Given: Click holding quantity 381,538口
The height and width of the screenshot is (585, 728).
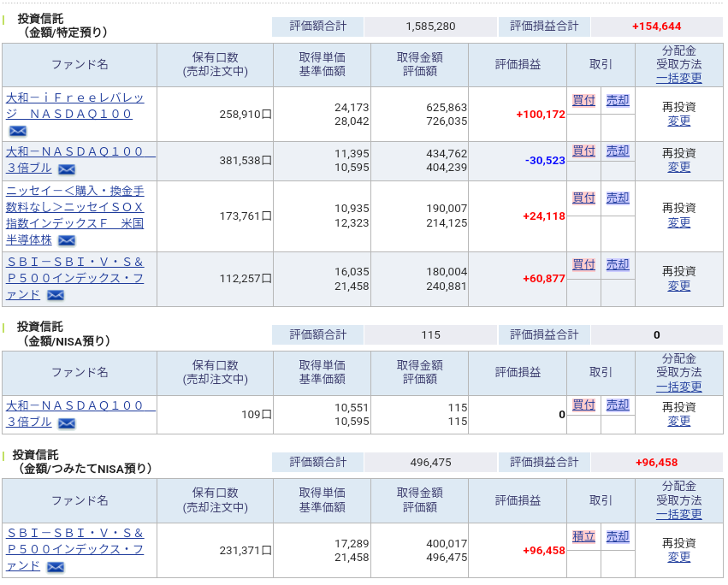Looking at the screenshot, I should pos(246,161).
